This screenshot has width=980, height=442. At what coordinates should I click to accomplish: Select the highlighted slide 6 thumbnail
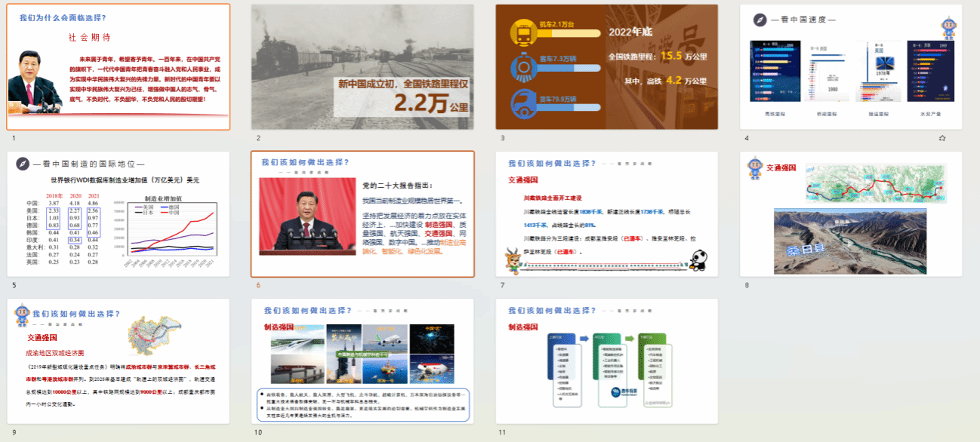362,214
